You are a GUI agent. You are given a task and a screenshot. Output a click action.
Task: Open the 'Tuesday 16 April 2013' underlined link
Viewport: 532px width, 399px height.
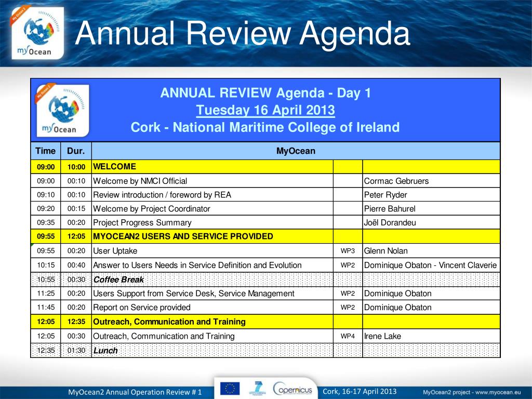pos(265,110)
